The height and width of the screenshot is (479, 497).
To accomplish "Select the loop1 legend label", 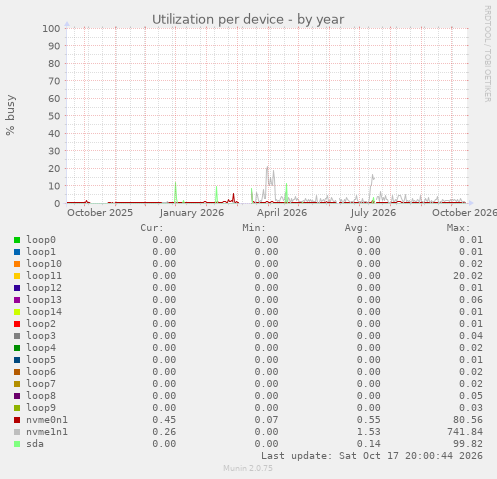I will [41, 252].
